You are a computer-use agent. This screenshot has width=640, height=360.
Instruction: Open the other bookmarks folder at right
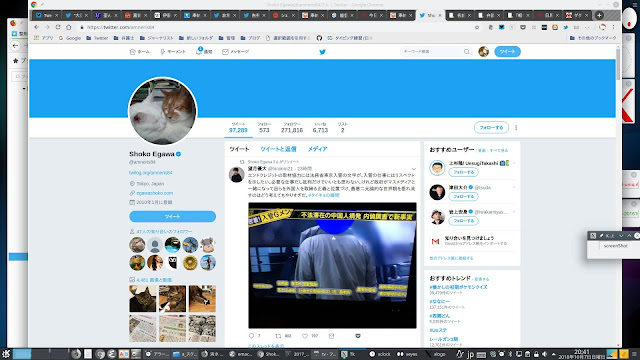[593, 38]
